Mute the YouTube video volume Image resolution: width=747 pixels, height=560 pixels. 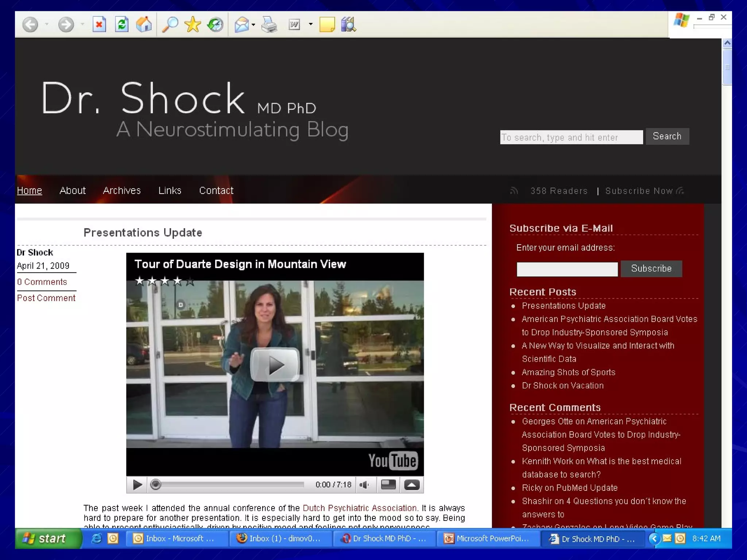(x=364, y=485)
